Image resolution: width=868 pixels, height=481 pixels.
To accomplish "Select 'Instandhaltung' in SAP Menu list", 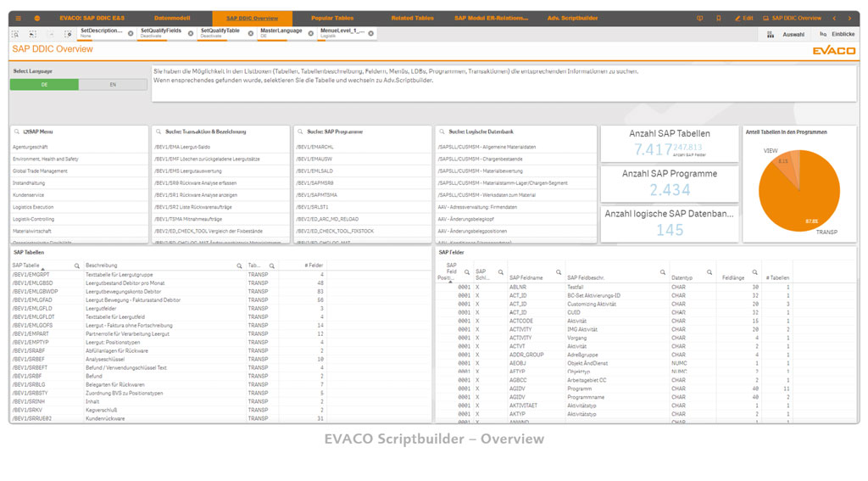I will pyautogui.click(x=79, y=183).
